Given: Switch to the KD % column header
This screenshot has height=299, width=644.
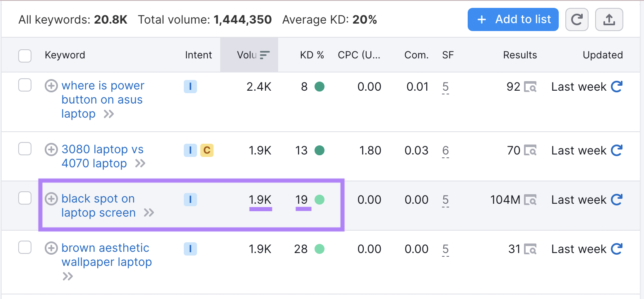Looking at the screenshot, I should pos(312,55).
